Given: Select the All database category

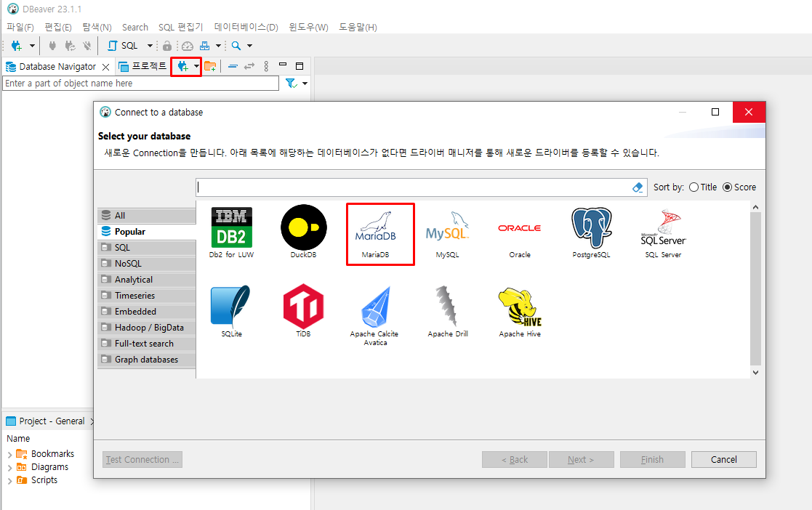Looking at the screenshot, I should click(147, 215).
